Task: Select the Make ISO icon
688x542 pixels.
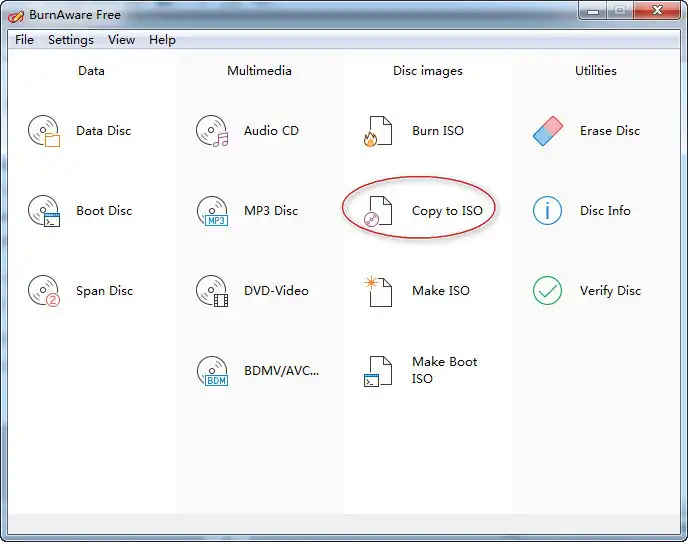Action: [378, 291]
